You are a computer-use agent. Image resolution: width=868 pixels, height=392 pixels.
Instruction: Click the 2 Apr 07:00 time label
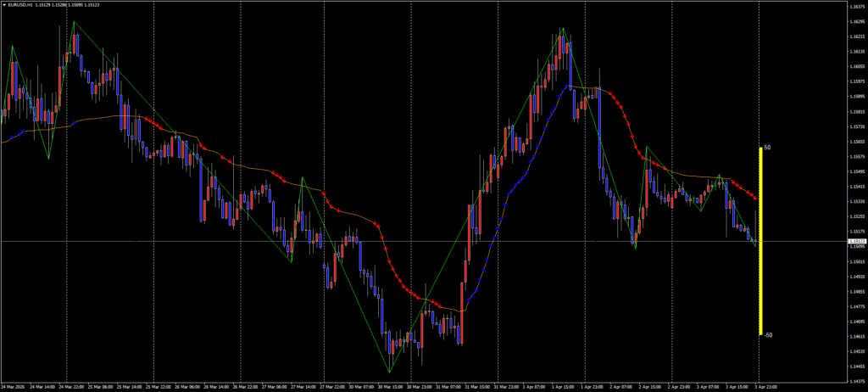pos(621,387)
